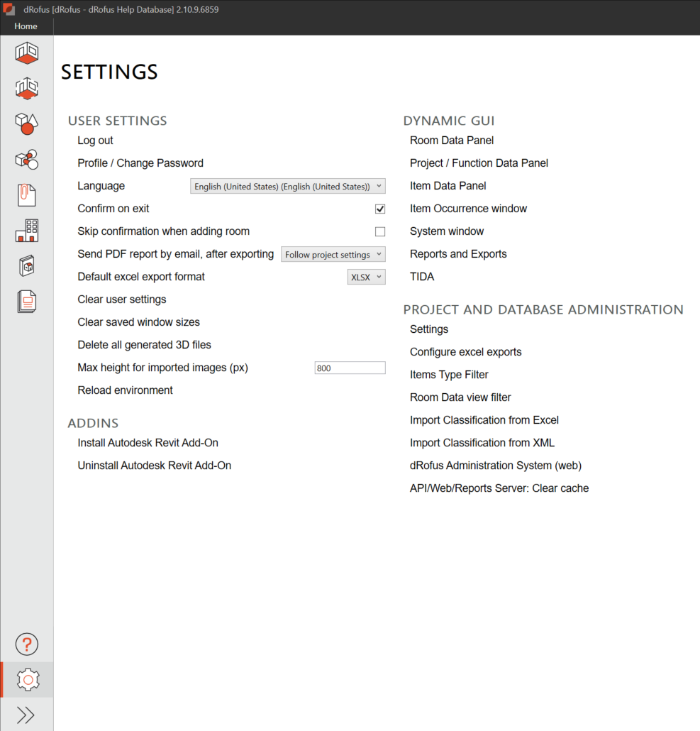
Task: Click the dashed-outline room icon in sidebar
Action: pyautogui.click(x=27, y=88)
